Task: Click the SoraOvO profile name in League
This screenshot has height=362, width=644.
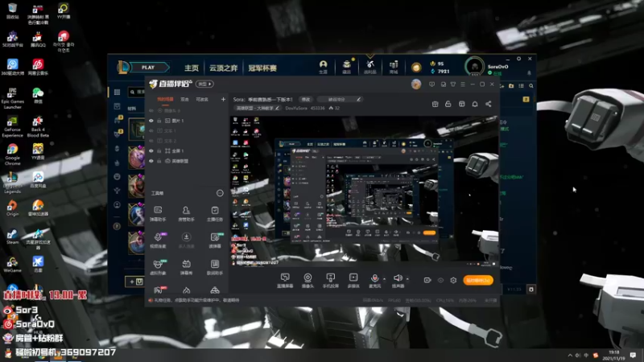Action: coord(497,67)
